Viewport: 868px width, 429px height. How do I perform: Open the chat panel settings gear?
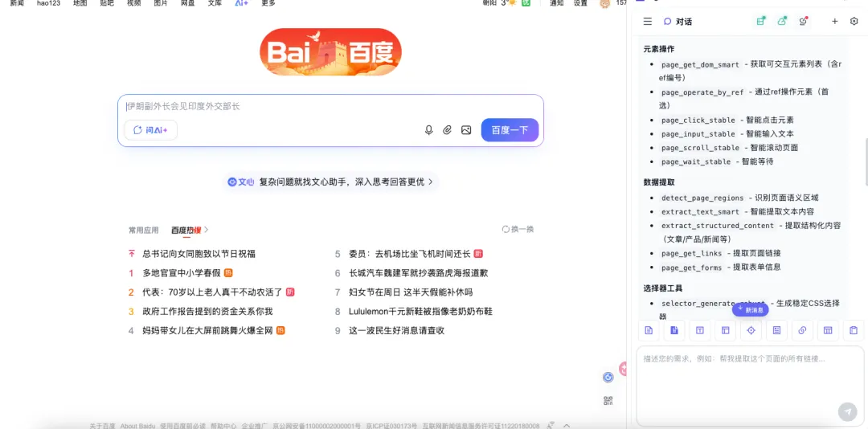854,22
